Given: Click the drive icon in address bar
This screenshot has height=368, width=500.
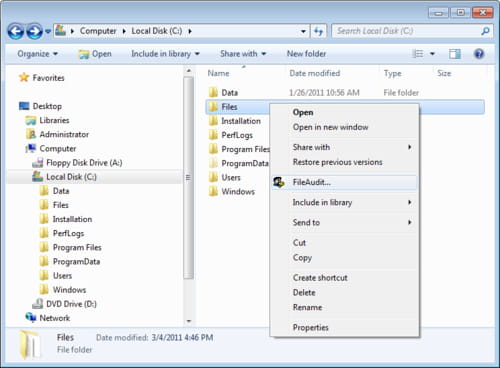Looking at the screenshot, I should coord(60,31).
